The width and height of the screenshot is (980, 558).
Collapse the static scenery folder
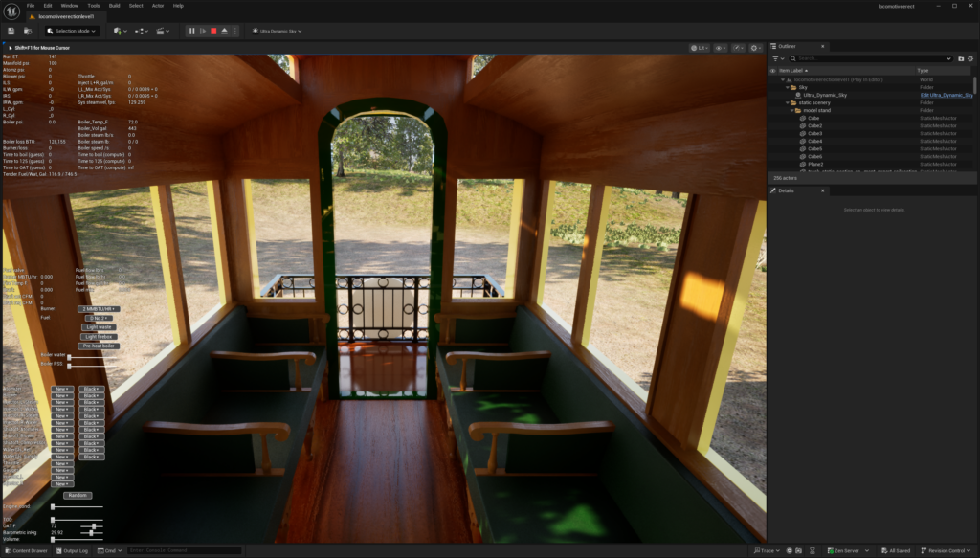789,102
